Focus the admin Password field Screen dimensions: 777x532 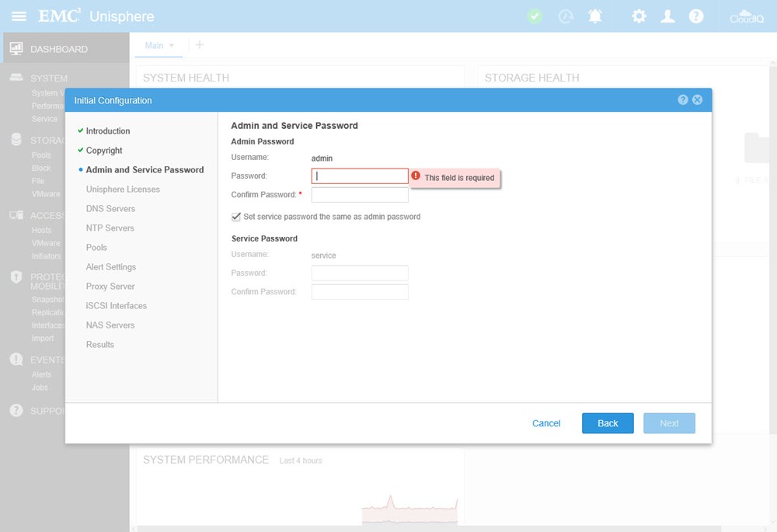click(x=360, y=176)
